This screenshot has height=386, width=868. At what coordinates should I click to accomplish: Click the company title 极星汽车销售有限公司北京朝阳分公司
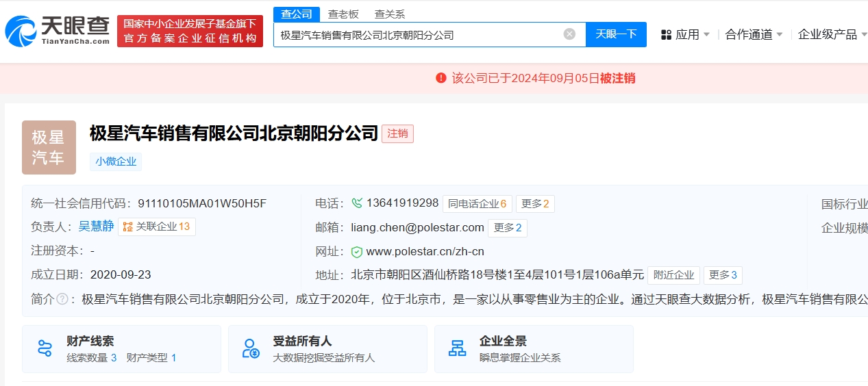[x=234, y=133]
